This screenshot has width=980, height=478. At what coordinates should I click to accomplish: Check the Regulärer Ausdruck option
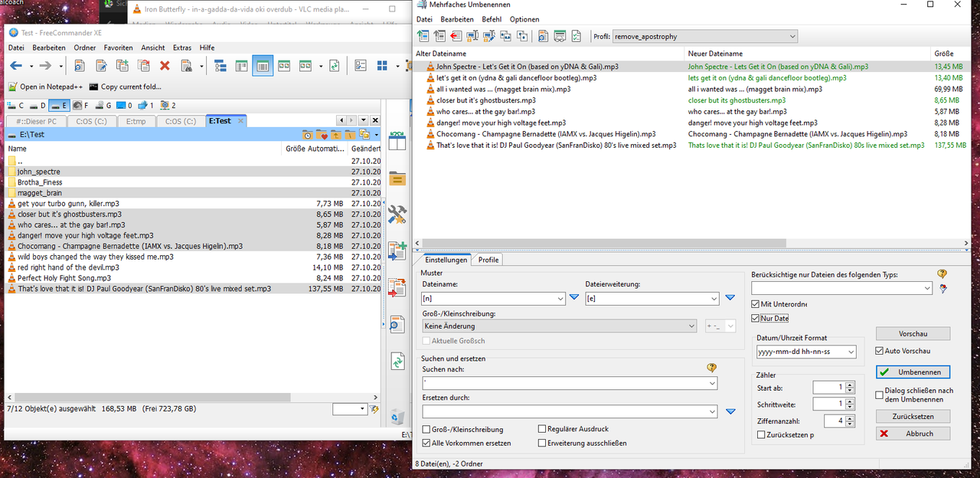[542, 429]
